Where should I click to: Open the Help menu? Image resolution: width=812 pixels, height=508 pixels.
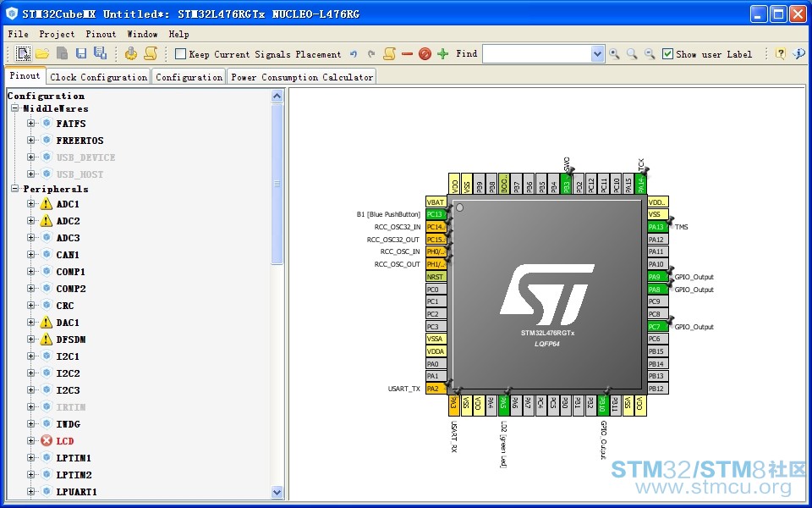(x=178, y=34)
